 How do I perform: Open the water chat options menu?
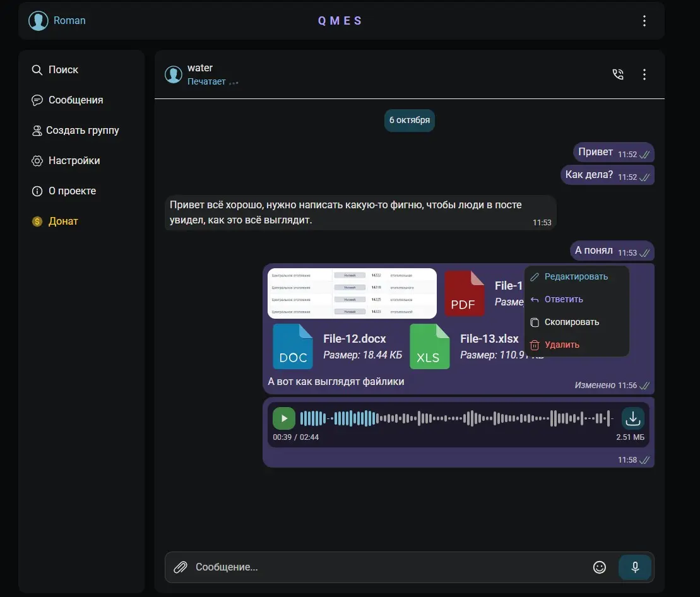[x=644, y=74]
